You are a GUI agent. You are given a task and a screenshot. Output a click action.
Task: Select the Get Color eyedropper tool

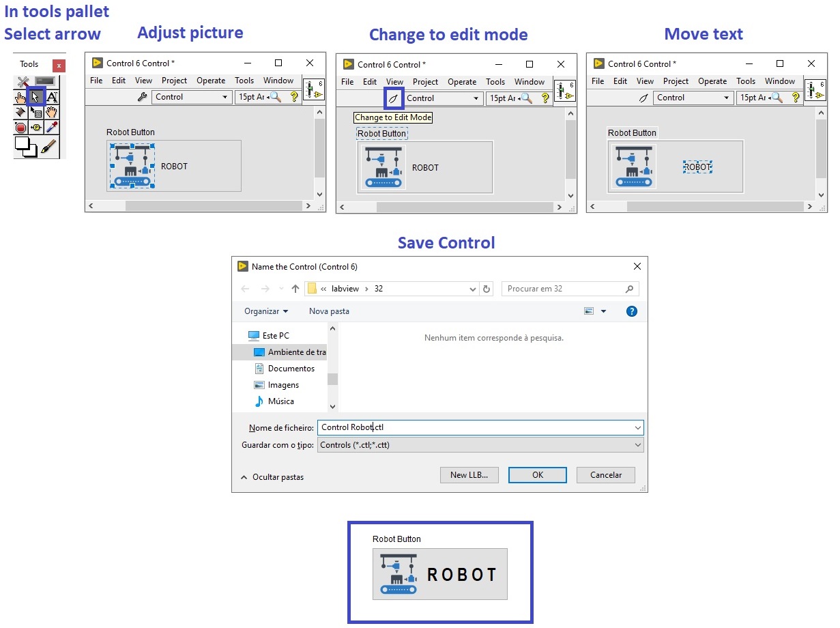52,126
